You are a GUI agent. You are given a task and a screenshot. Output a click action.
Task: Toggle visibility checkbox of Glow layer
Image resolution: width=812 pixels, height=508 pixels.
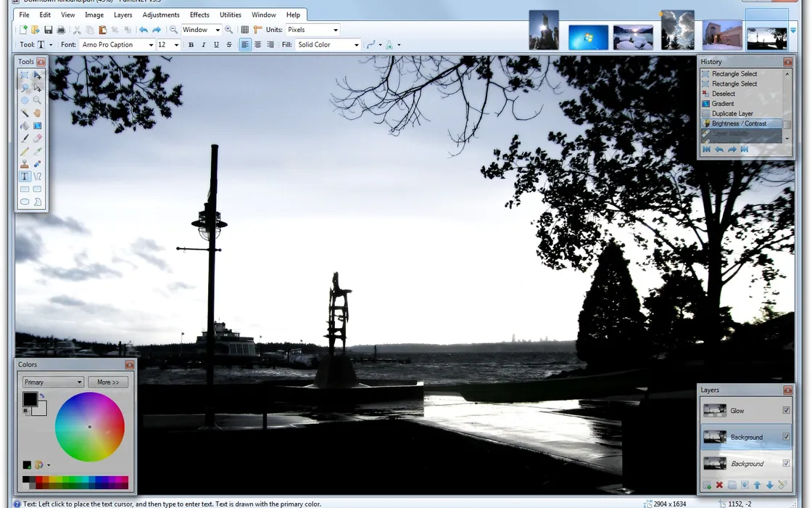click(x=786, y=410)
